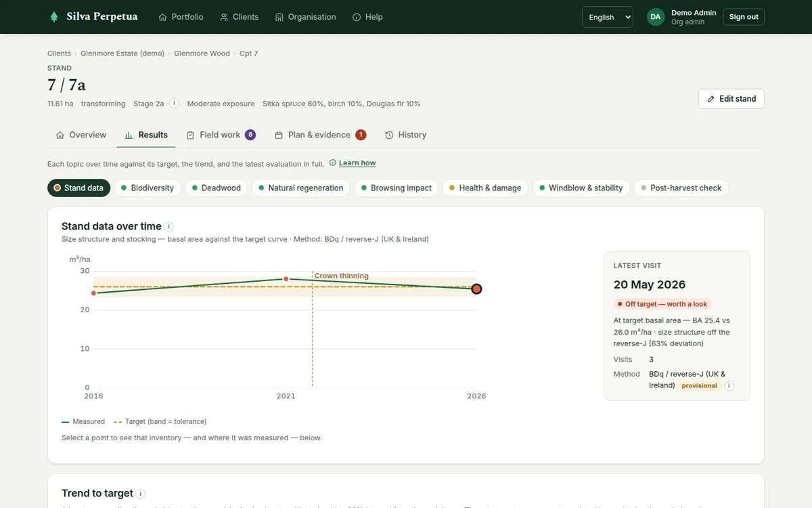The width and height of the screenshot is (812, 508).
Task: Select the Stand data topic chip
Action: click(79, 188)
